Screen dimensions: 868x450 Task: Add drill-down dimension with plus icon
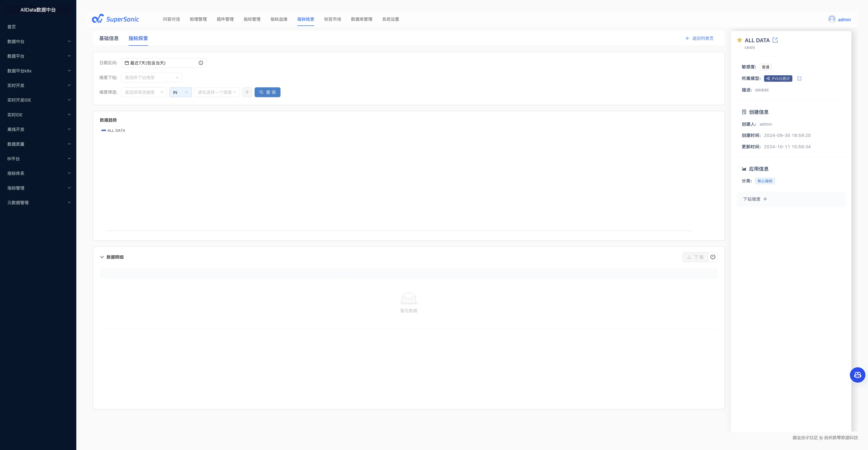pyautogui.click(x=765, y=199)
